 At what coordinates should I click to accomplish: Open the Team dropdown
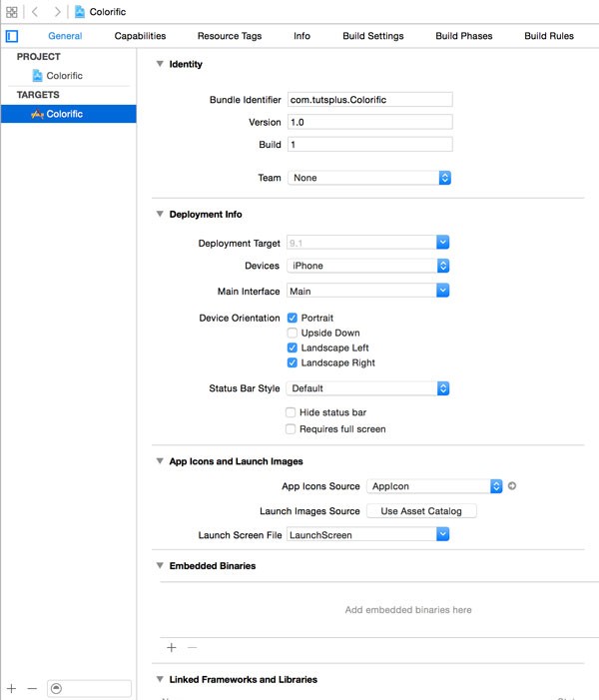tap(369, 178)
